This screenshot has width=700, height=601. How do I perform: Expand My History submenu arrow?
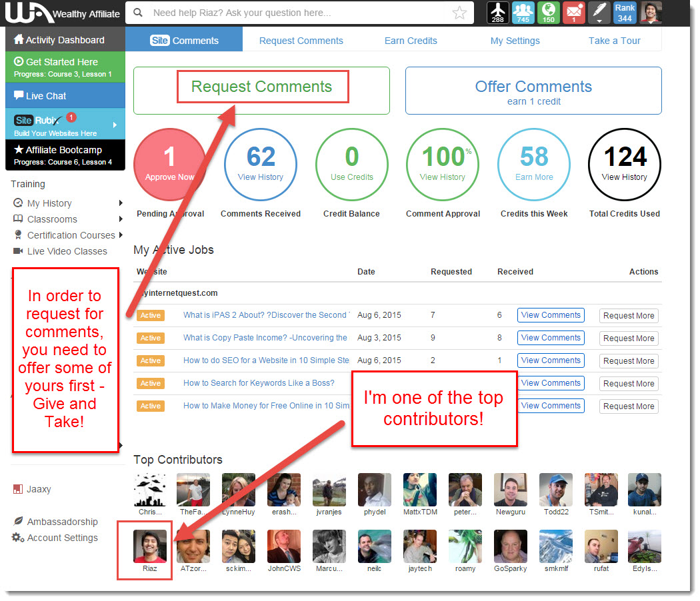(121, 203)
